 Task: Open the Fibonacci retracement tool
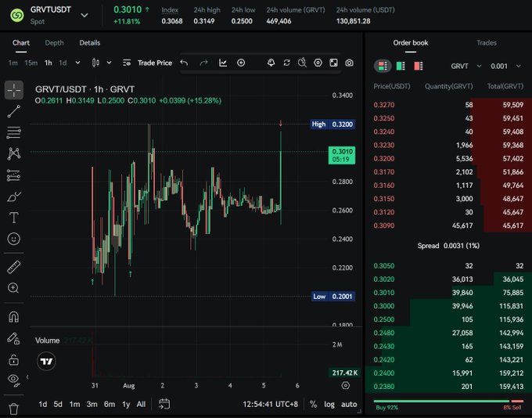[14, 132]
